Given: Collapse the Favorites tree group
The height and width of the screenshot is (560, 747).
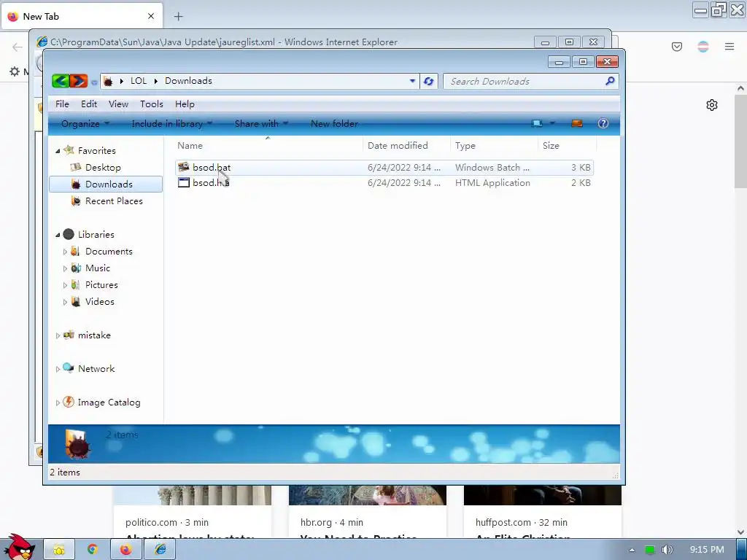Looking at the screenshot, I should pyautogui.click(x=58, y=151).
